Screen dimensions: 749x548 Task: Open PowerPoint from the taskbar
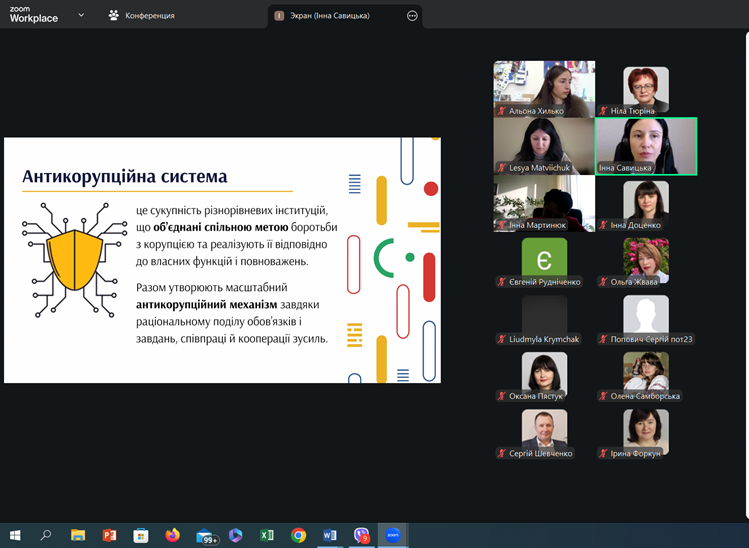click(110, 535)
